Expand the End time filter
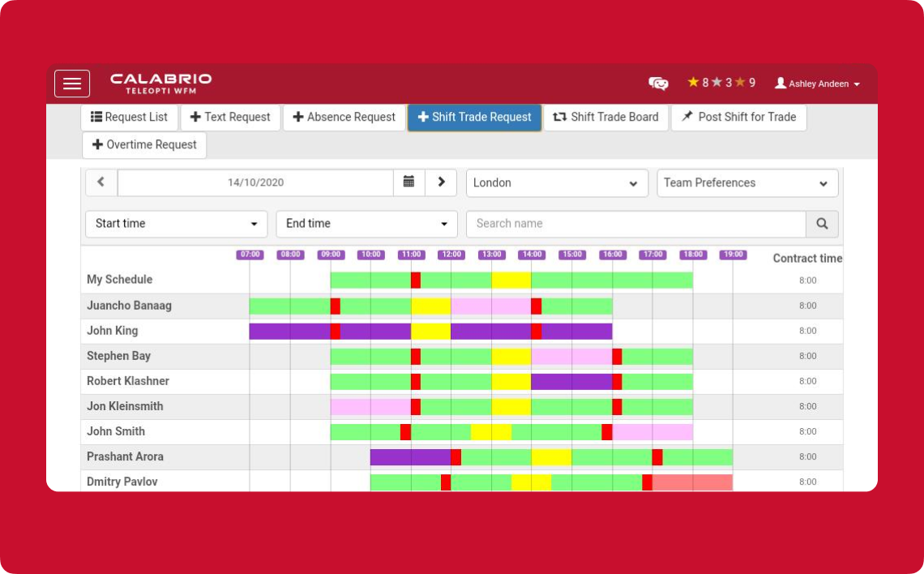This screenshot has width=924, height=574. [366, 224]
